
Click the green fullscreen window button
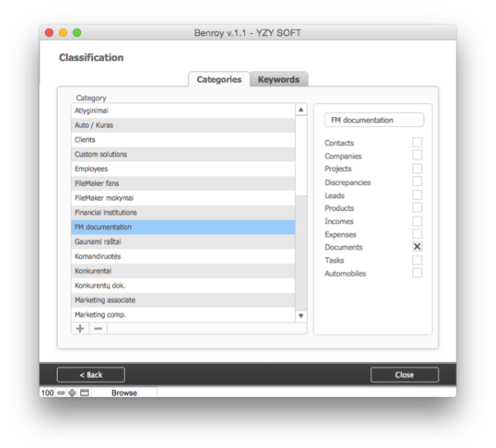click(x=77, y=33)
